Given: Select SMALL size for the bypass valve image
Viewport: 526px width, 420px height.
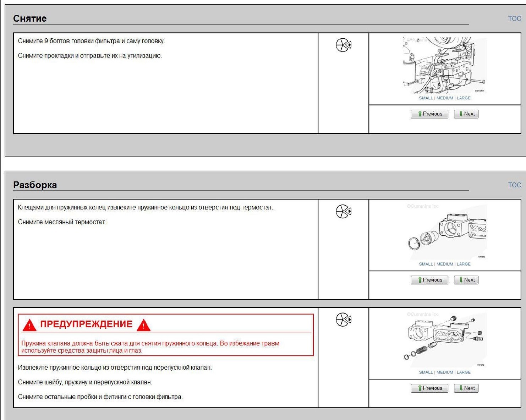Looking at the screenshot, I should tap(426, 372).
